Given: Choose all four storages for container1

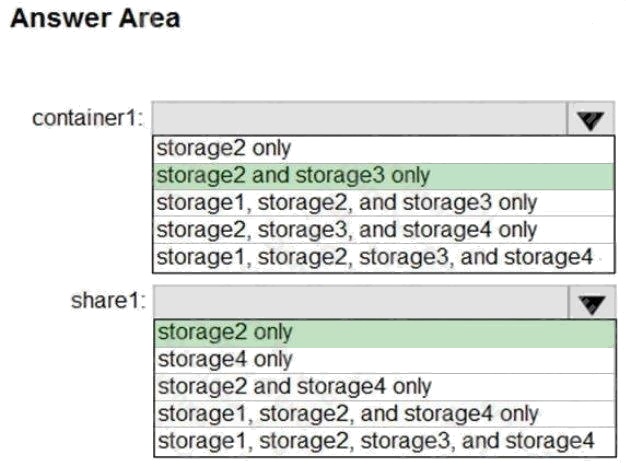Looking at the screenshot, I should tap(382, 257).
